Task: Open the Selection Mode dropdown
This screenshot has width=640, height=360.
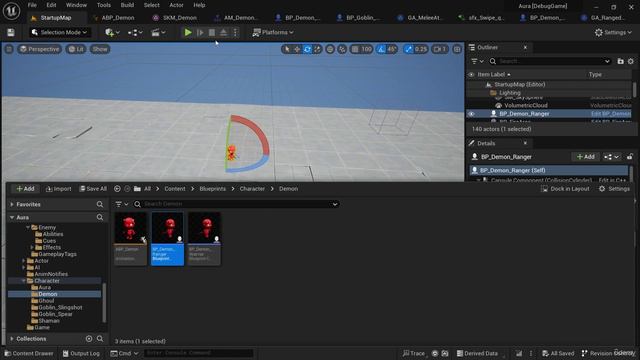Action: pos(60,32)
